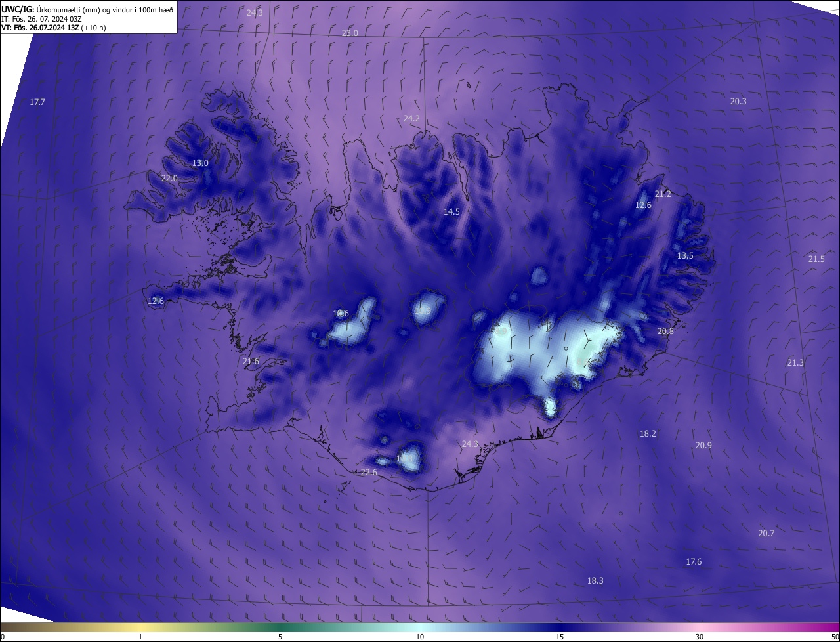
Task: Click the 21.3 value label
Action: coord(795,363)
